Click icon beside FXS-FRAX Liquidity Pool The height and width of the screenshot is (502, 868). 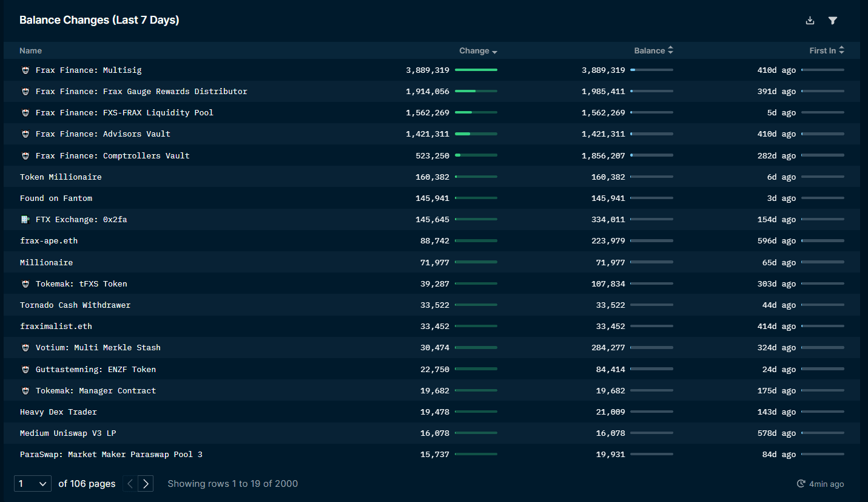click(25, 113)
